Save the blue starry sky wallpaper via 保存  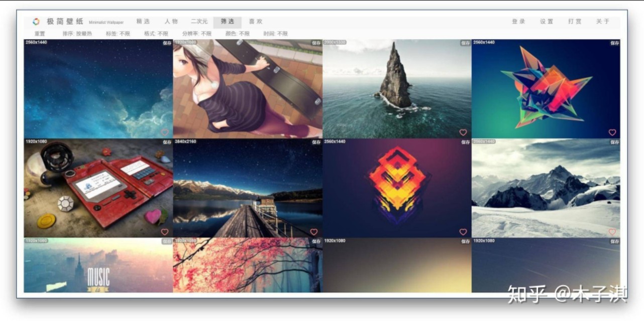pos(167,43)
